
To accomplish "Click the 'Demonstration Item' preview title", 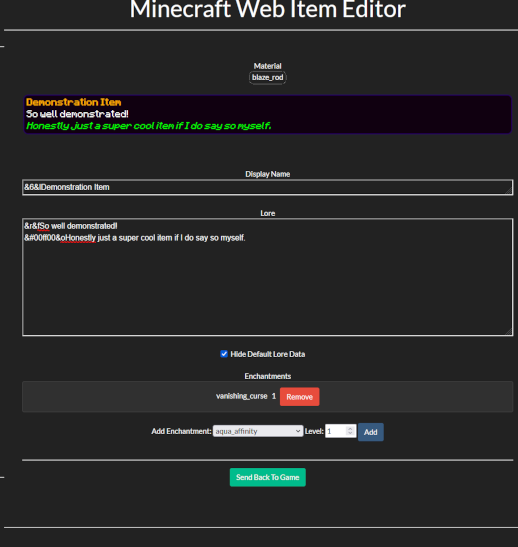I will [74, 102].
